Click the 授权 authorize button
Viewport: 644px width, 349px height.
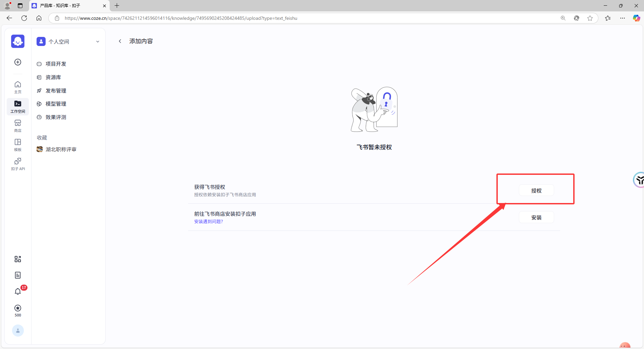coord(536,191)
